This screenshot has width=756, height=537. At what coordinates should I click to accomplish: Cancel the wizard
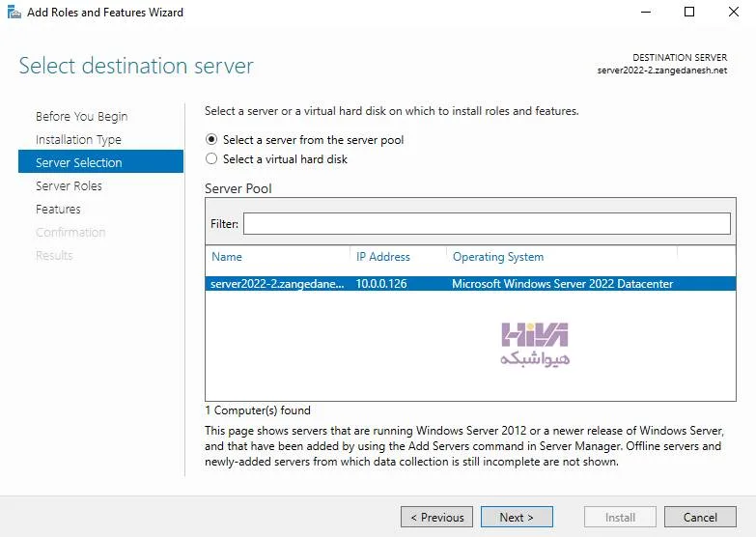[700, 518]
